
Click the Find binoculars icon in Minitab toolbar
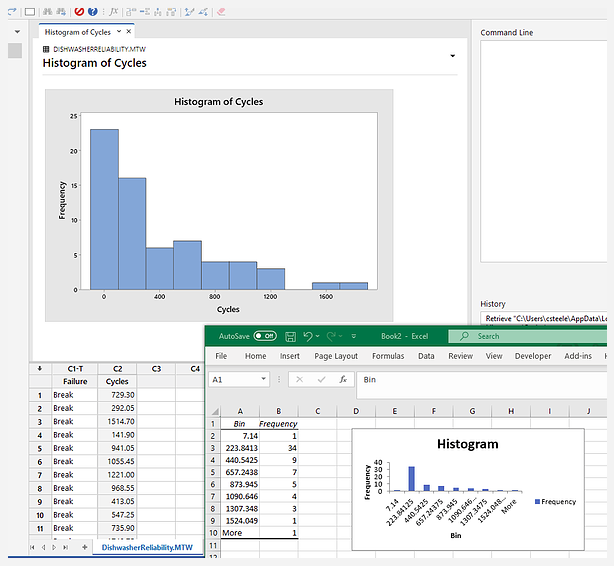[47, 12]
